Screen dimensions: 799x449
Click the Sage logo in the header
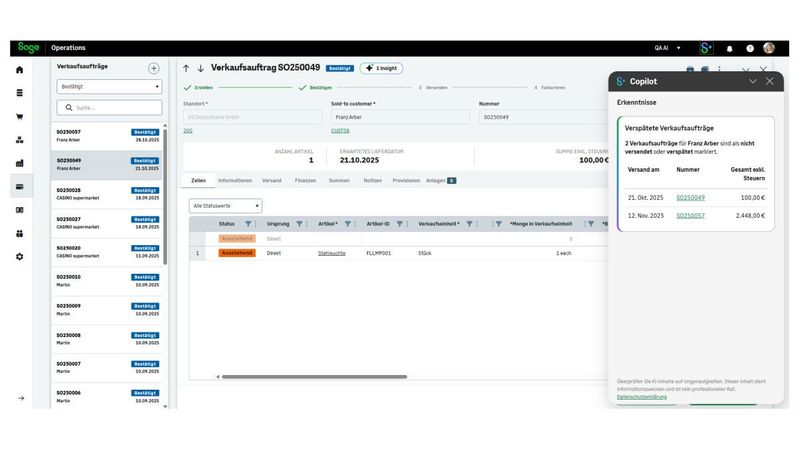pos(28,47)
